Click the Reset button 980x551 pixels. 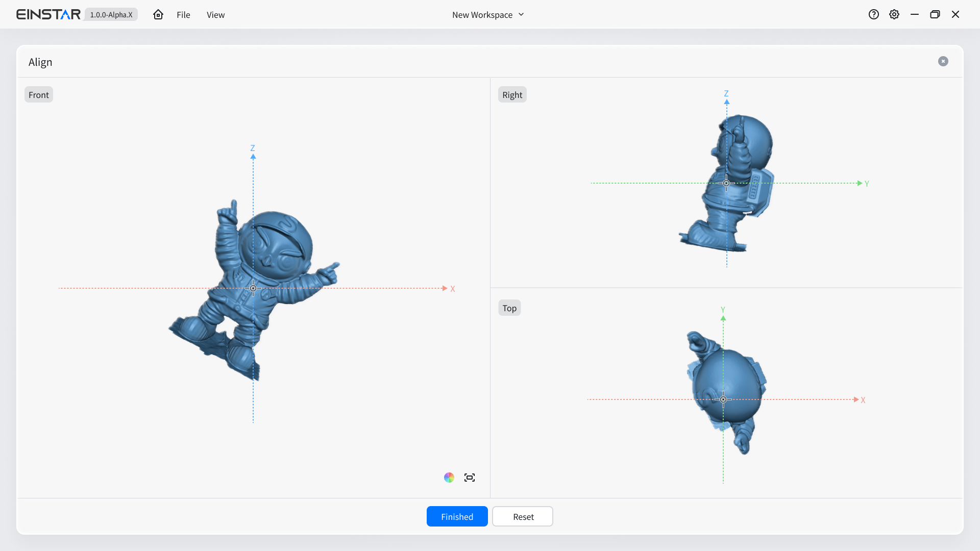pyautogui.click(x=523, y=516)
